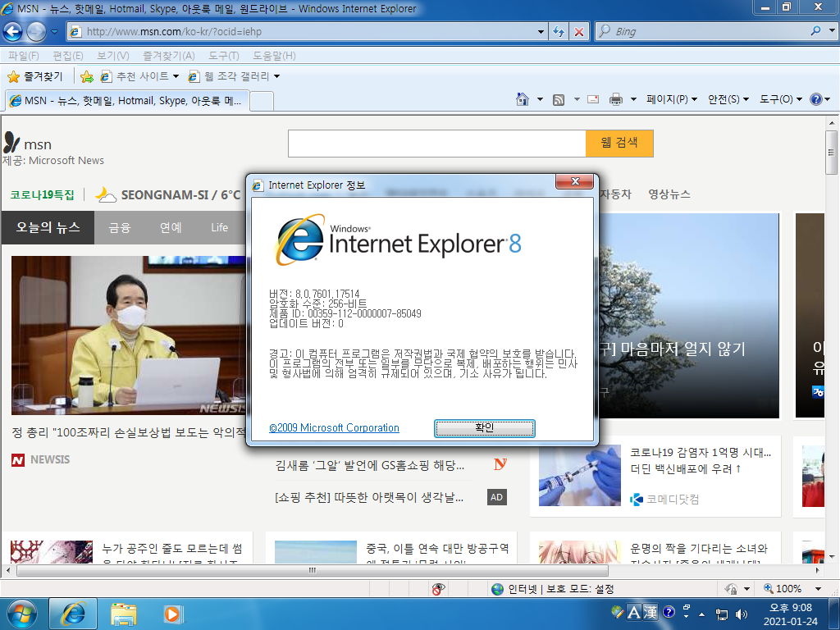The image size is (840, 630).
Task: Open the 페이지(P) command bar menu
Action: 672,99
